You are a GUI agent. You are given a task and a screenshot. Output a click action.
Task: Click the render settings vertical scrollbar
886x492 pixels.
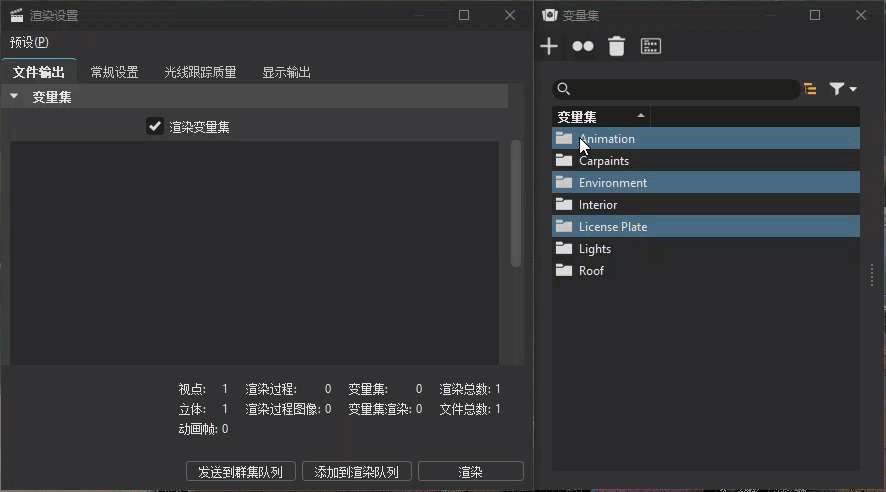(515, 203)
